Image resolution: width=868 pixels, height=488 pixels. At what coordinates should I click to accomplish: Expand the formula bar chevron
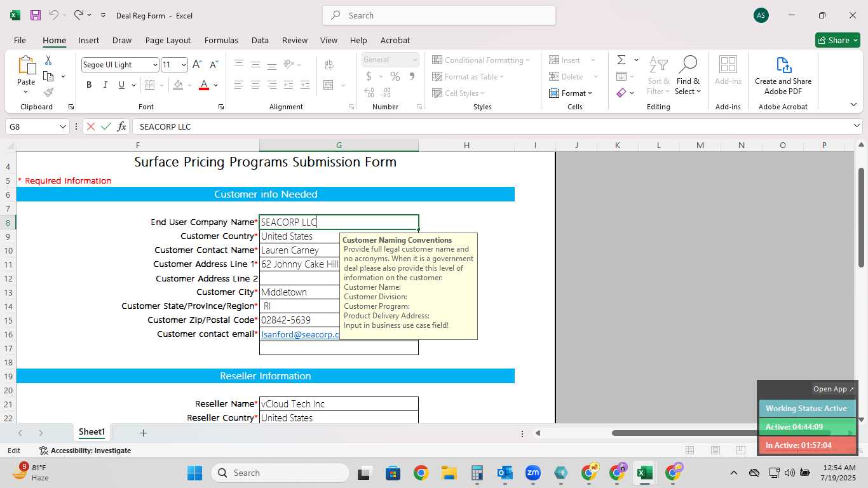pos(857,126)
